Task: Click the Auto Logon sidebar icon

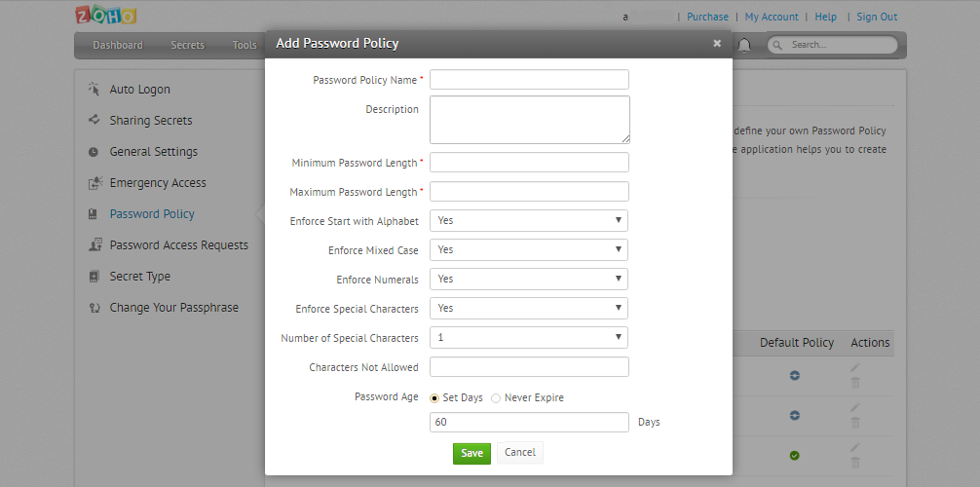Action: [94, 90]
